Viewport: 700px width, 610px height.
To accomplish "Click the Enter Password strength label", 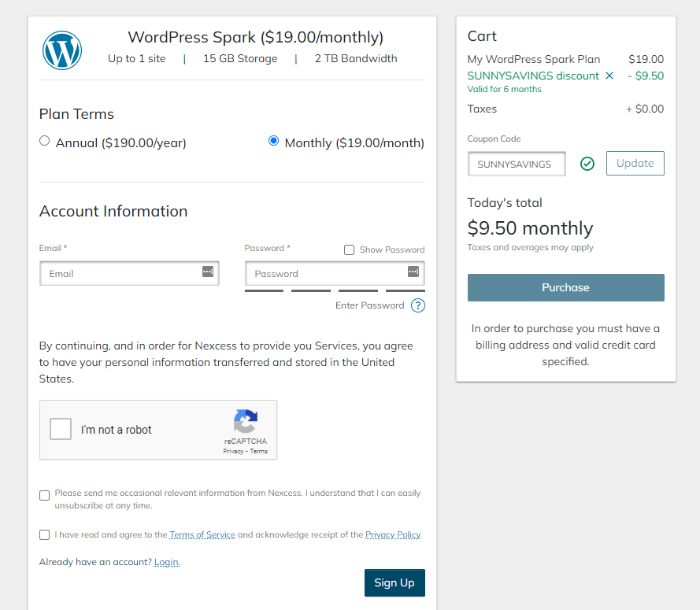I will (x=369, y=305).
